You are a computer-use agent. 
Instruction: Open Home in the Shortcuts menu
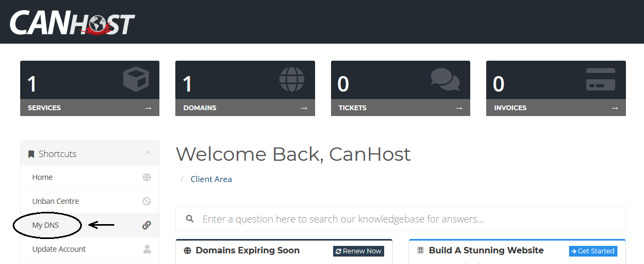[90, 177]
